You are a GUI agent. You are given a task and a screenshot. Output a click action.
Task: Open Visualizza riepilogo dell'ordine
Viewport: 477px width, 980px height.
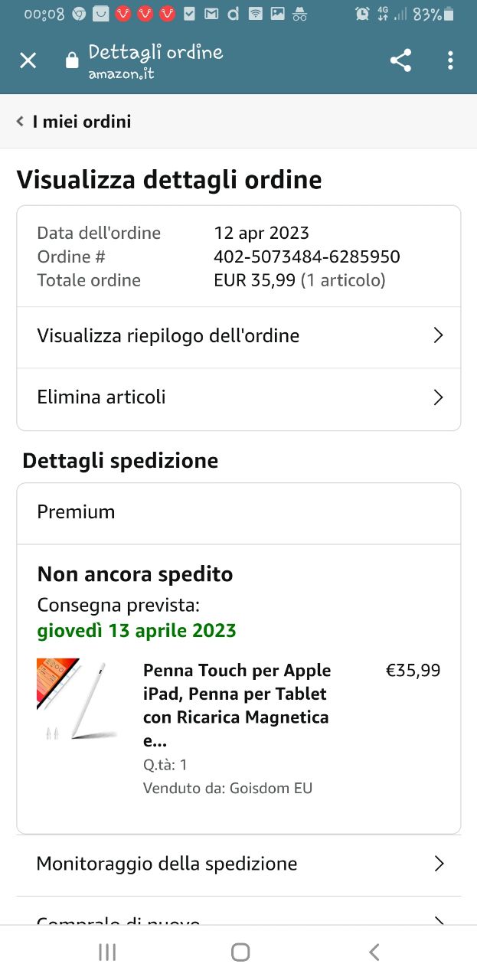point(239,337)
